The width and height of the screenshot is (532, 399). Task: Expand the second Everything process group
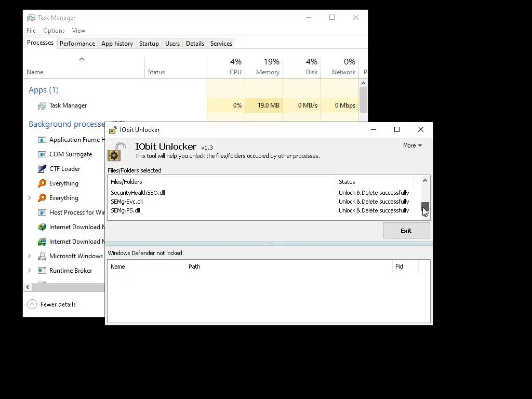click(x=30, y=198)
